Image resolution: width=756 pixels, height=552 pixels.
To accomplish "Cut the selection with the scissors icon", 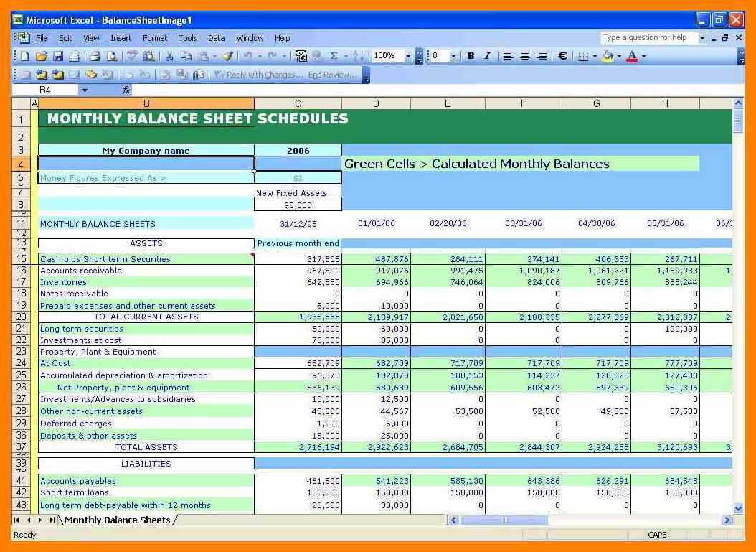I will tap(169, 56).
